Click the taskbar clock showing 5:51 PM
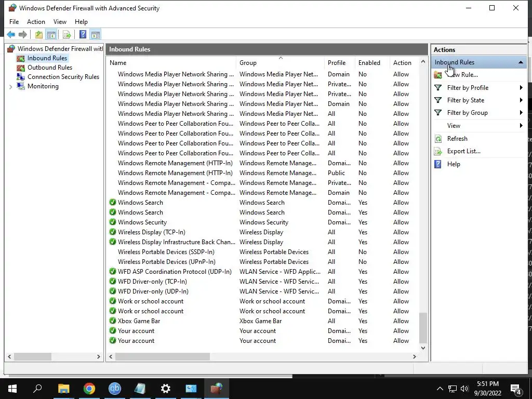This screenshot has width=532, height=399. 487,389
